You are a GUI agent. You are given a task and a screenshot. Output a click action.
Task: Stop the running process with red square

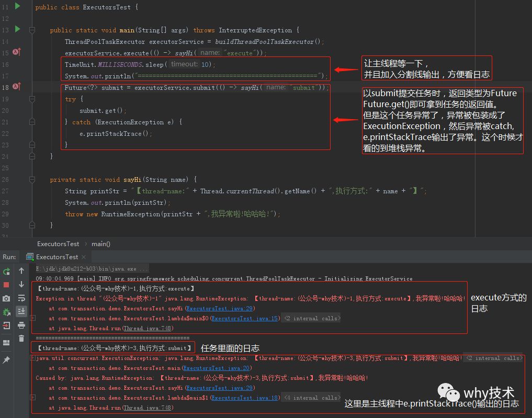tap(6, 285)
